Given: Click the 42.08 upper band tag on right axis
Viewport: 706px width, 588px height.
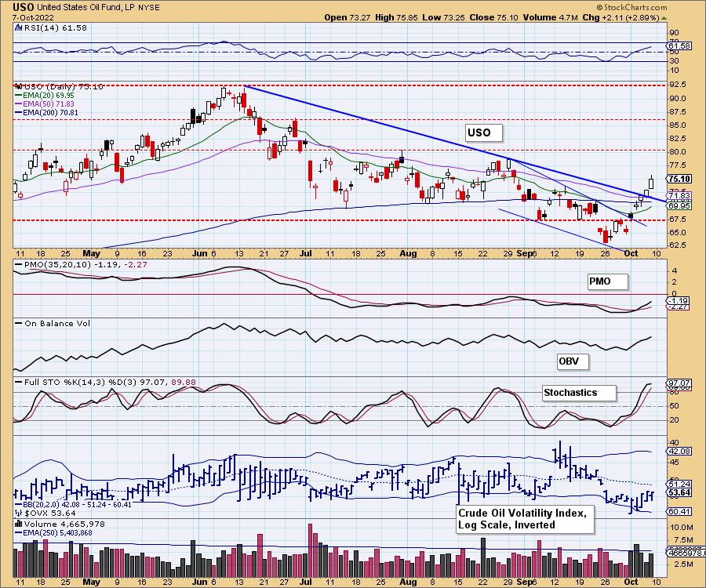Looking at the screenshot, I should click(x=679, y=452).
